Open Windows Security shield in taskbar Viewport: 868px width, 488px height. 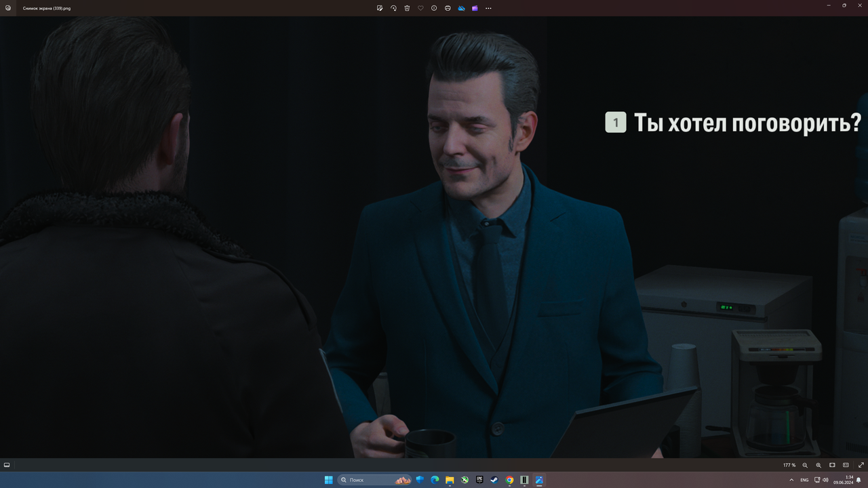tap(420, 480)
